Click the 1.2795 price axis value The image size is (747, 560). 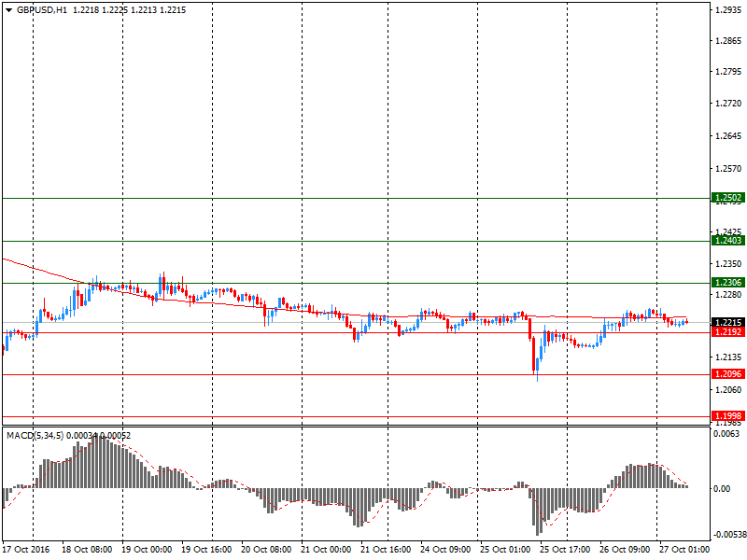pos(728,72)
